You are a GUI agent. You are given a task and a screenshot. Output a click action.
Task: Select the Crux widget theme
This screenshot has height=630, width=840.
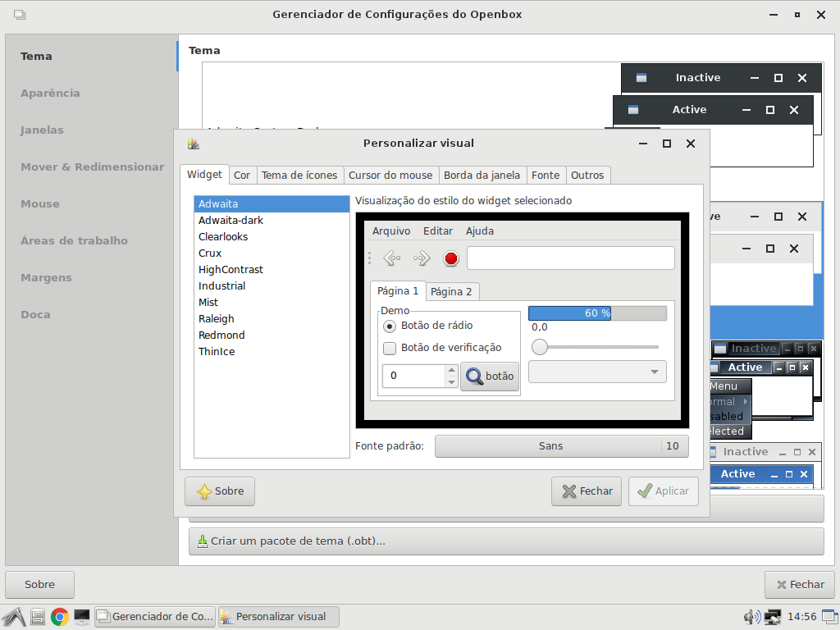click(x=272, y=253)
